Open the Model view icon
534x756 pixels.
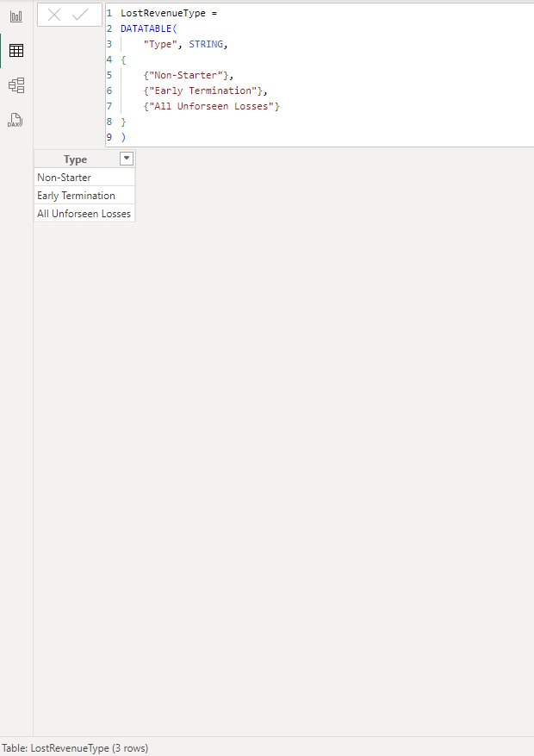(16, 85)
